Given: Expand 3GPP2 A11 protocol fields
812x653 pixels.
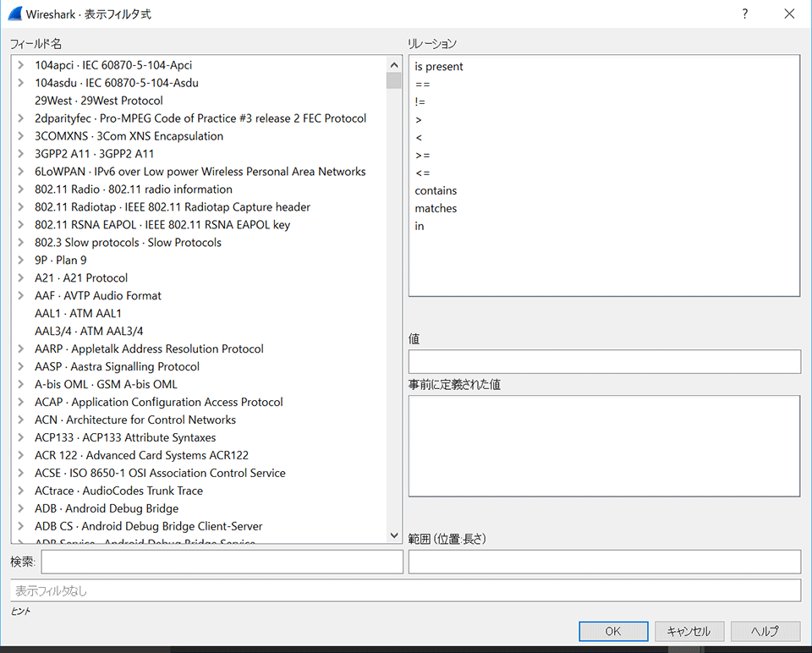Looking at the screenshot, I should [x=20, y=154].
